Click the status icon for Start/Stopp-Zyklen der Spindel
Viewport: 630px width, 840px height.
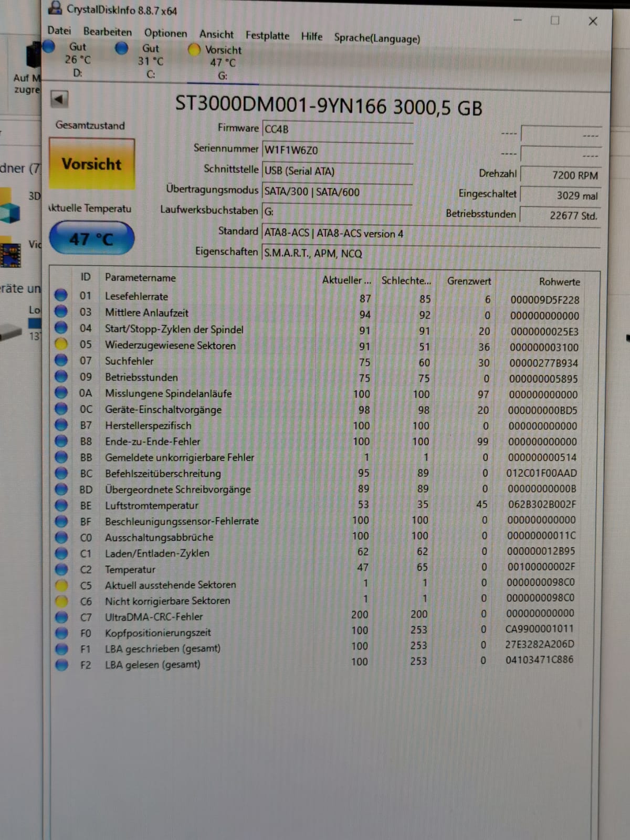coord(61,328)
